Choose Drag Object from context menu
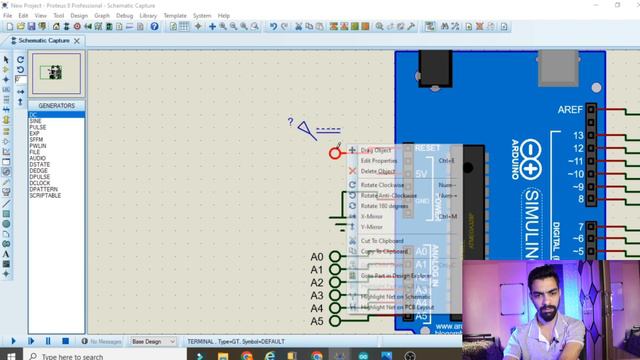 tap(376, 150)
